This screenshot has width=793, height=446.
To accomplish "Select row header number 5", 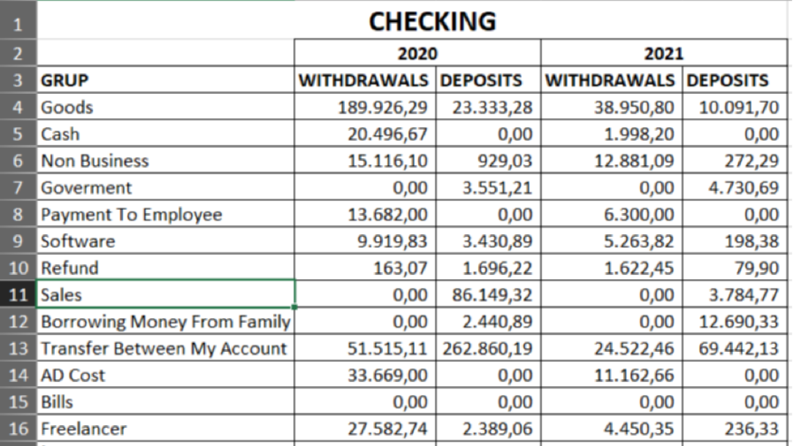I will pyautogui.click(x=18, y=133).
